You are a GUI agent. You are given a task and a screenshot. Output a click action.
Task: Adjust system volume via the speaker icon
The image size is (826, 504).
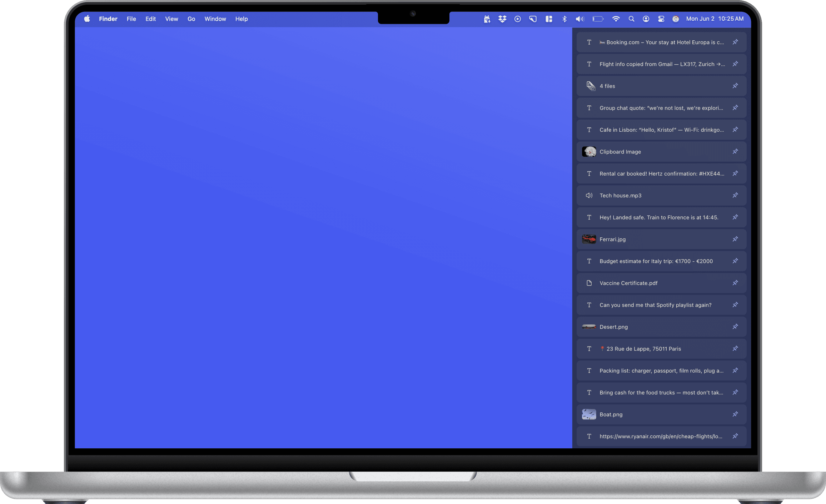(x=580, y=19)
